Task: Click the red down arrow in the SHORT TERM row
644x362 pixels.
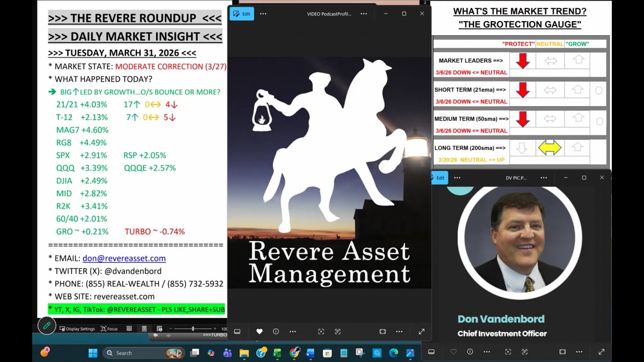Action: tap(523, 90)
